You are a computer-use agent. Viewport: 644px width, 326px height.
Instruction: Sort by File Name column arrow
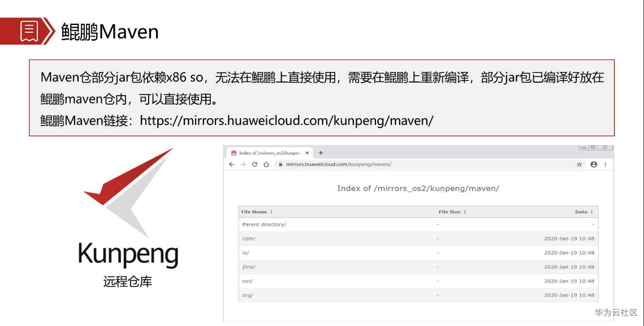[271, 212]
